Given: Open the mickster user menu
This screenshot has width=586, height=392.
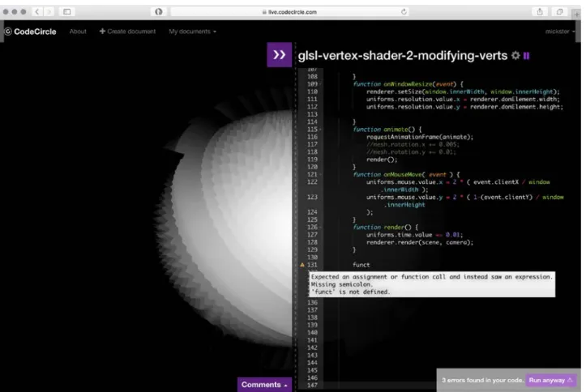Looking at the screenshot, I should pyautogui.click(x=560, y=32).
